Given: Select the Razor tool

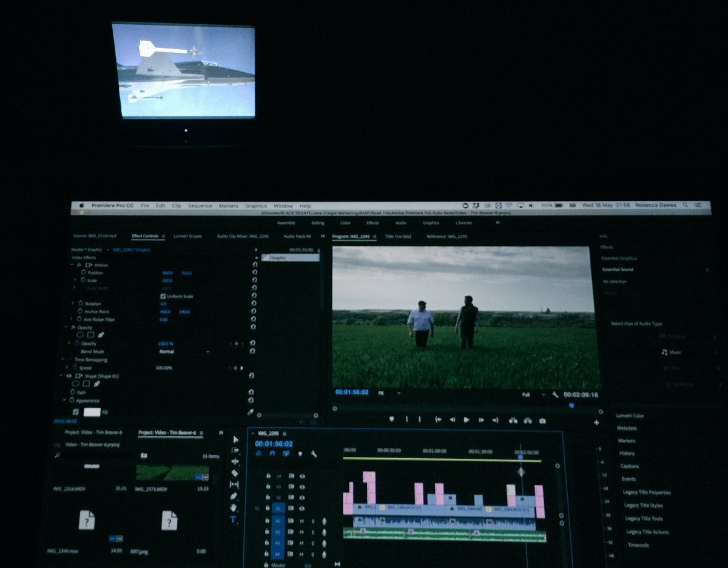Looking at the screenshot, I should [x=235, y=473].
